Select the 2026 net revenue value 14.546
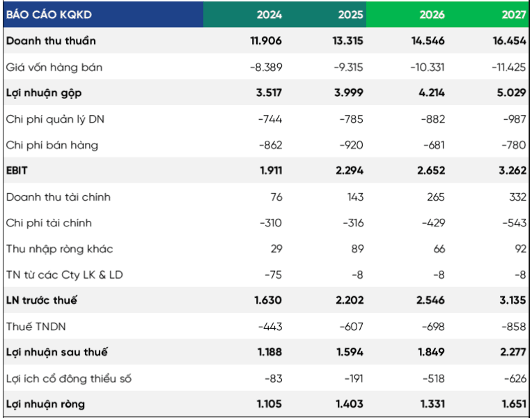532x418 pixels. coord(428,40)
